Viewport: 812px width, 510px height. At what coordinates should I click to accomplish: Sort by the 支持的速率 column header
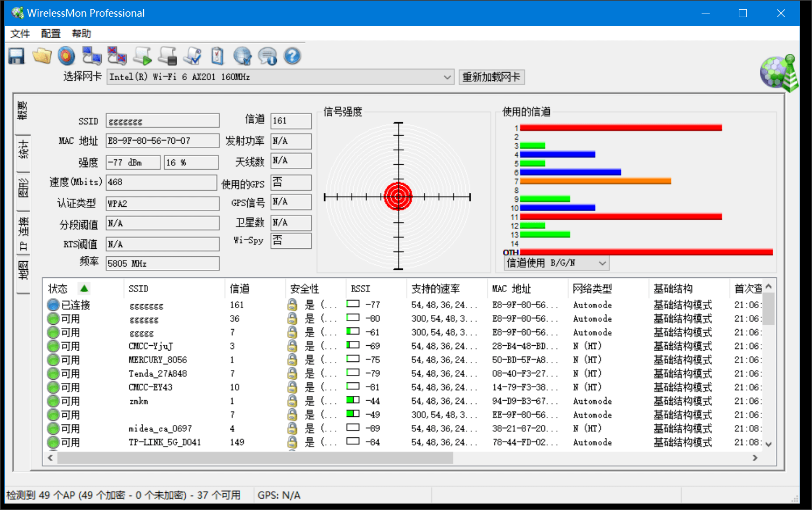(x=446, y=289)
